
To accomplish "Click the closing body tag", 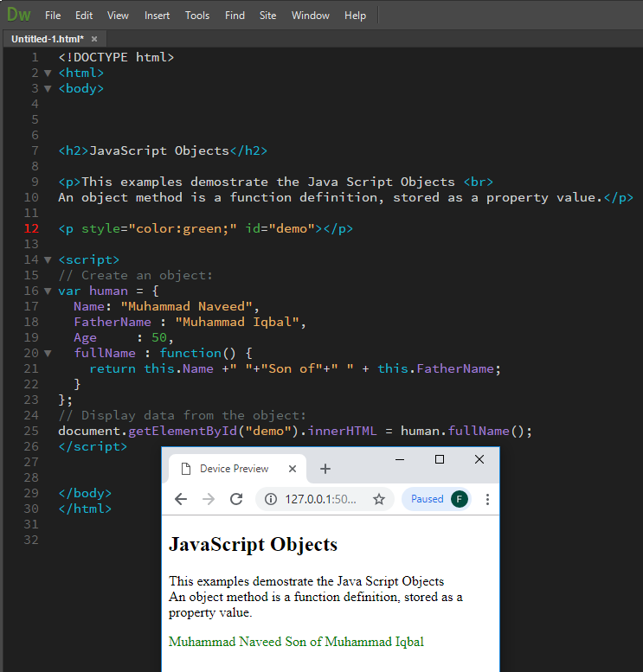I will pos(85,493).
